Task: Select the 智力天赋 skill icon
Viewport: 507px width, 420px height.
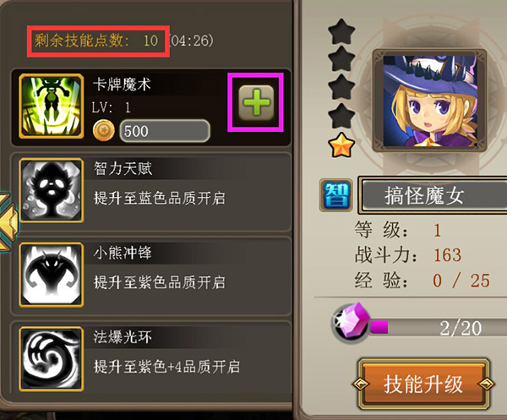Action: tap(52, 190)
